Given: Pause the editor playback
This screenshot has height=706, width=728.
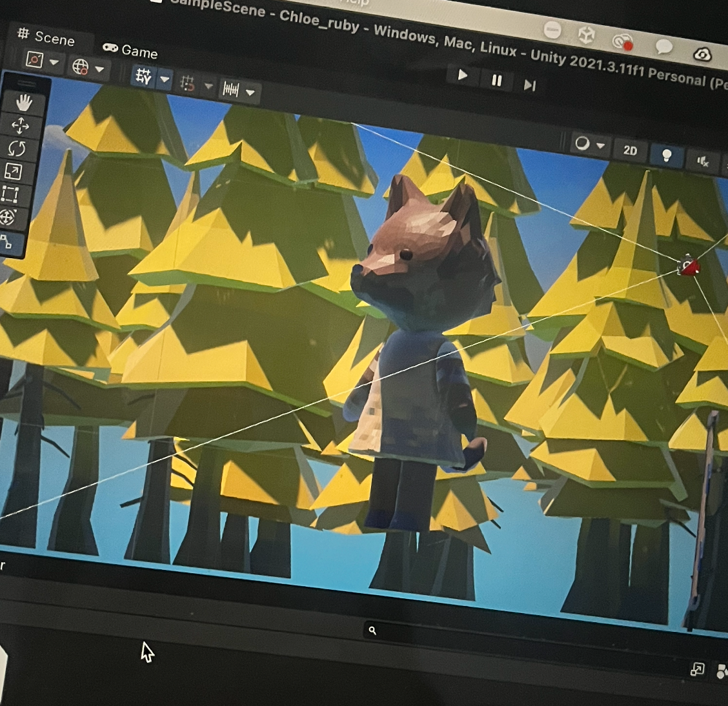Looking at the screenshot, I should 496,81.
